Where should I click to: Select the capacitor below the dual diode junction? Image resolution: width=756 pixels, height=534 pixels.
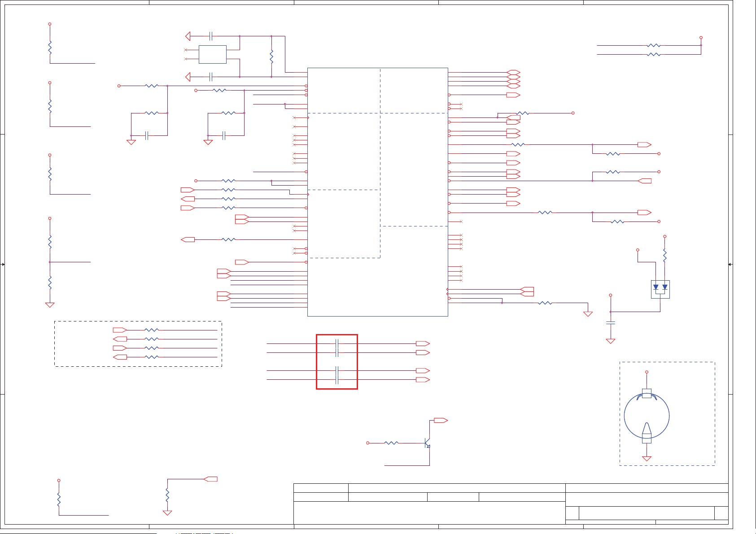611,322
